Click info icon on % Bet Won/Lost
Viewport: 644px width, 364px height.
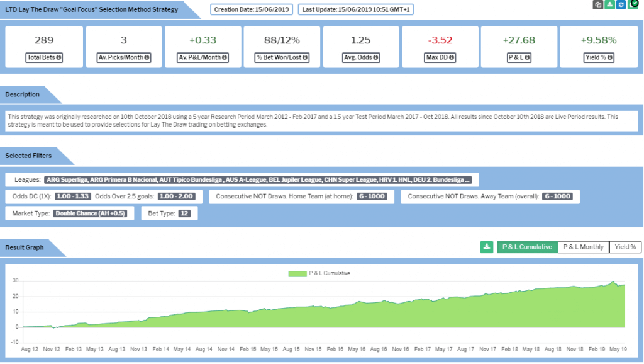(x=306, y=58)
